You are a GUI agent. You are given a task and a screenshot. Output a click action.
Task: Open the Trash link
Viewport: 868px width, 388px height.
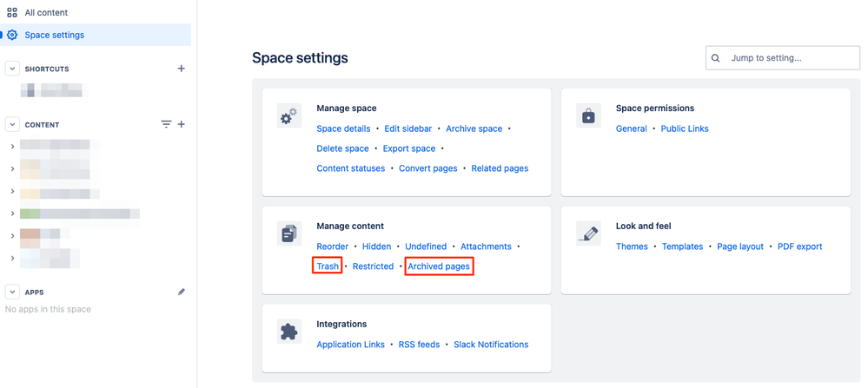(x=328, y=266)
